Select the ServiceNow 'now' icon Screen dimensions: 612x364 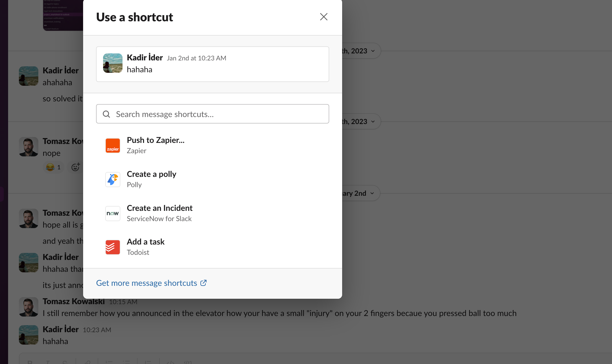113,214
